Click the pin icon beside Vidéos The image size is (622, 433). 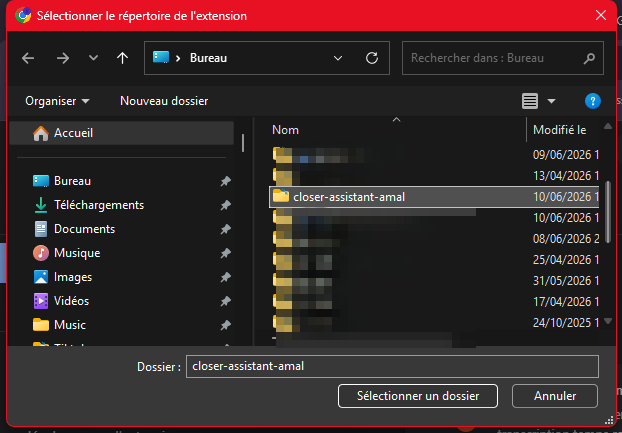tap(226, 301)
